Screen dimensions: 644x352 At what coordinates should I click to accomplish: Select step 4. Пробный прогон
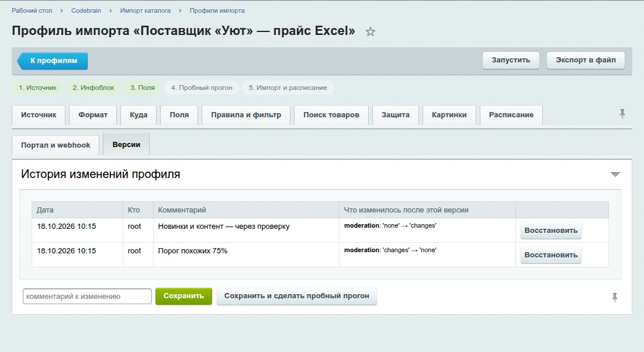click(202, 88)
